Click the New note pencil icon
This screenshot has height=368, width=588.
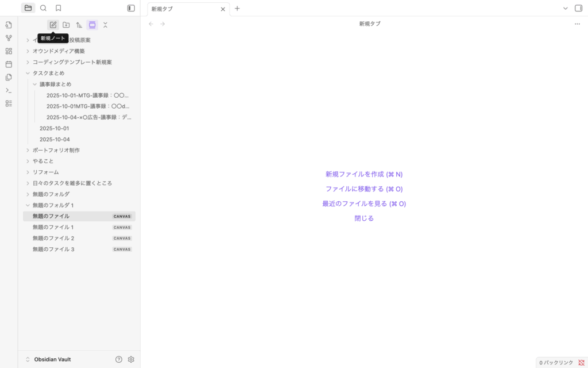53,25
